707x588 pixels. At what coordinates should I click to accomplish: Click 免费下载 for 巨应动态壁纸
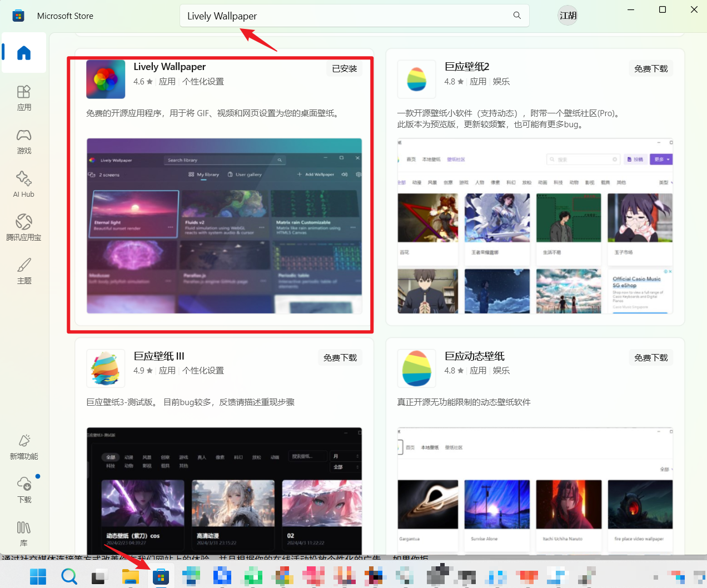tap(651, 357)
